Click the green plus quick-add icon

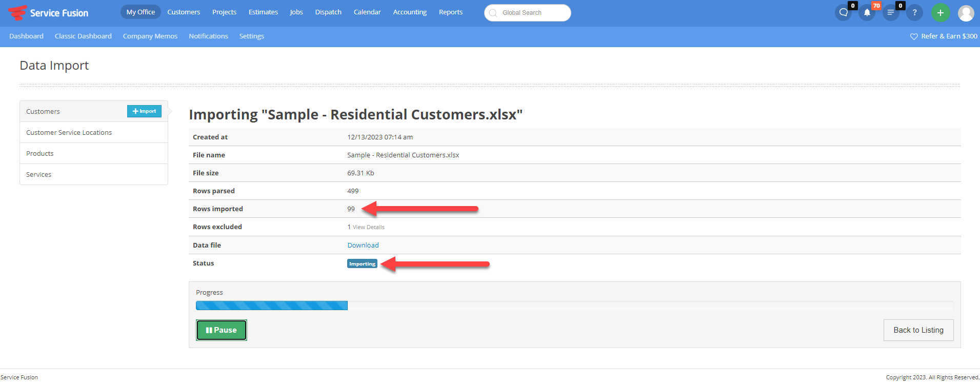[940, 13]
